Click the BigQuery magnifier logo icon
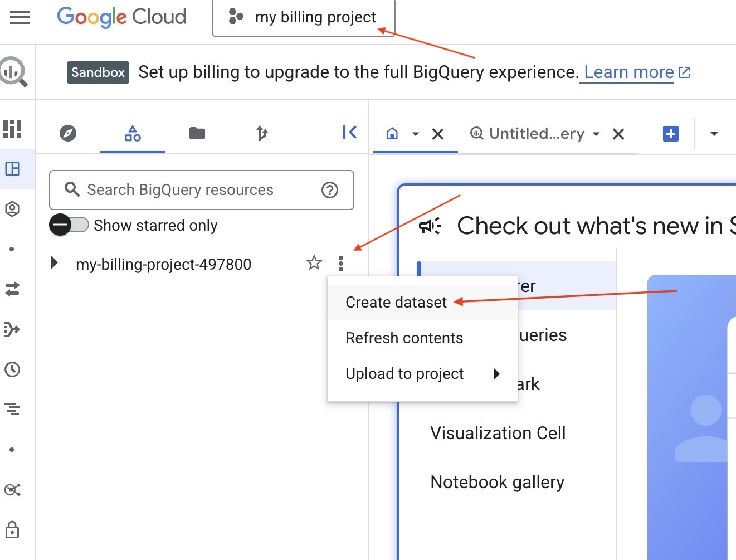The height and width of the screenshot is (560, 736). click(13, 72)
